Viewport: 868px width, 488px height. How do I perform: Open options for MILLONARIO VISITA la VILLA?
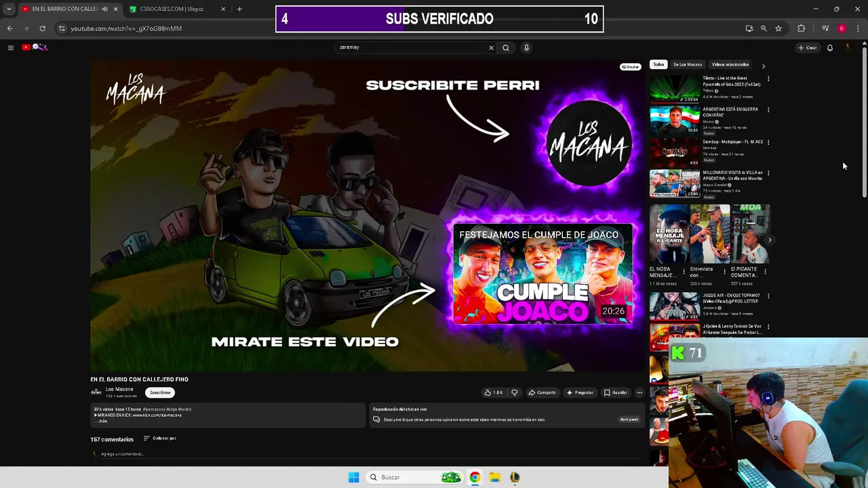[768, 174]
